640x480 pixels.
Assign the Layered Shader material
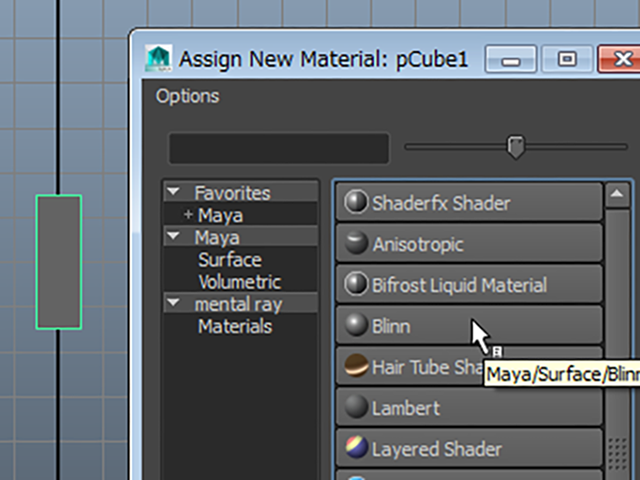(x=469, y=448)
